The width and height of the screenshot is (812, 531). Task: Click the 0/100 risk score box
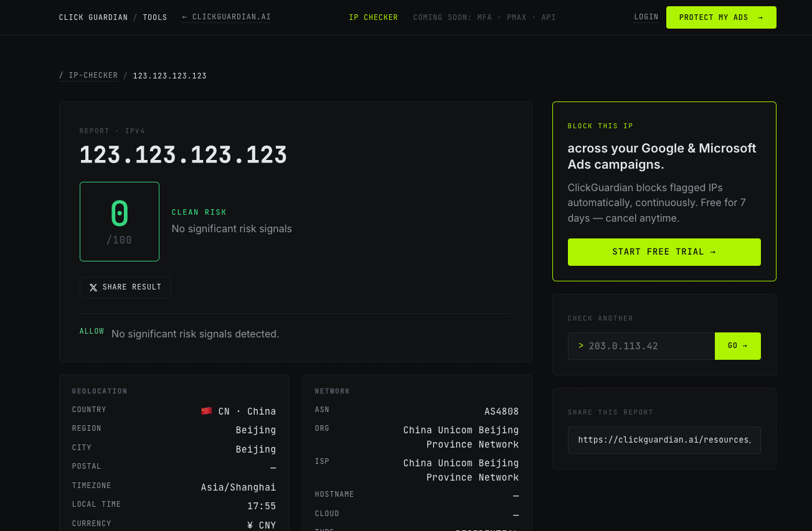coord(120,222)
